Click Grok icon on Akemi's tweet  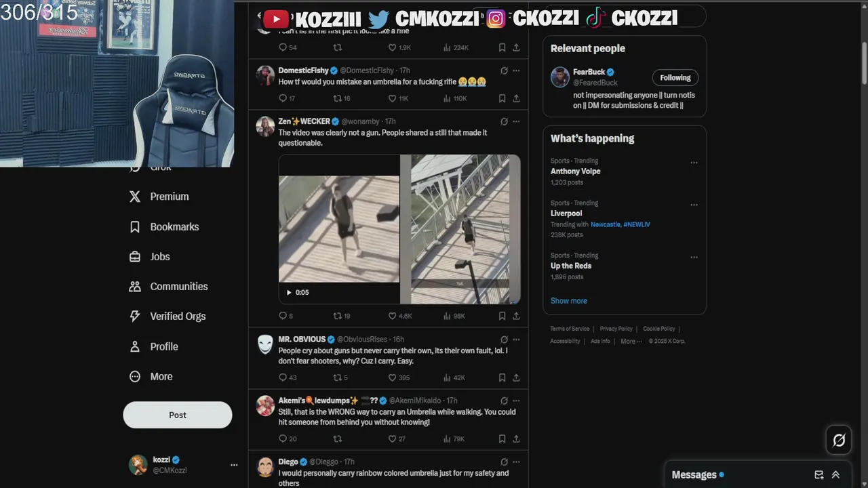click(x=504, y=401)
